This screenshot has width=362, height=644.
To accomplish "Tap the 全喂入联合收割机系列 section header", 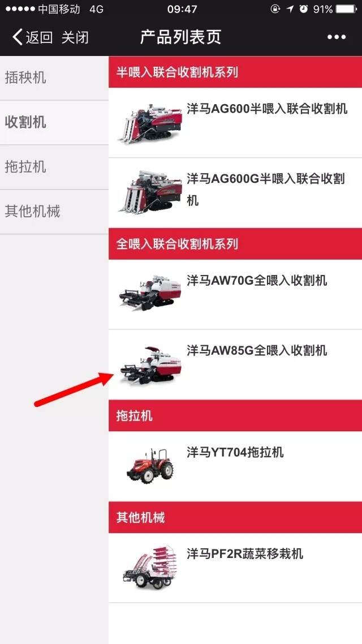I will pyautogui.click(x=235, y=244).
